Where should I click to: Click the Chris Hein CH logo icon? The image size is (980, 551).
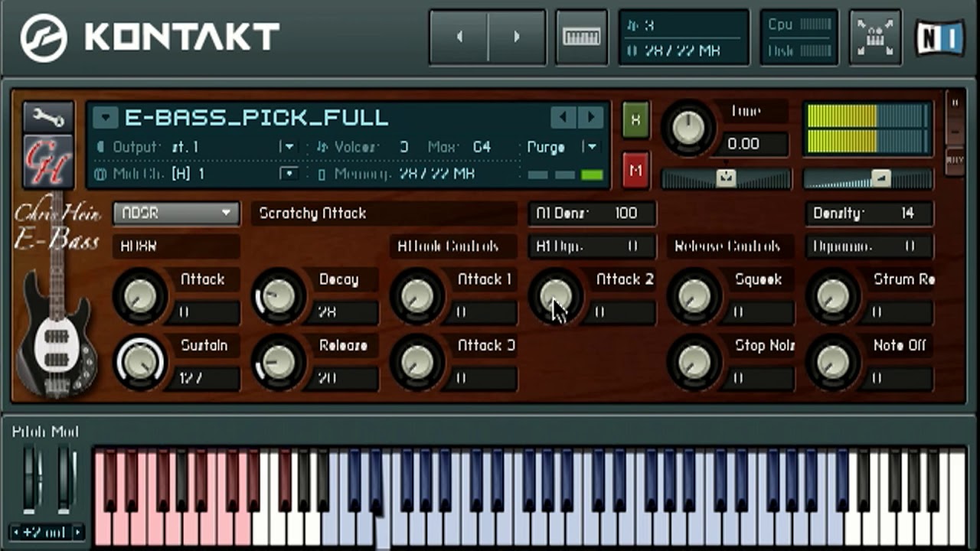pyautogui.click(x=48, y=161)
